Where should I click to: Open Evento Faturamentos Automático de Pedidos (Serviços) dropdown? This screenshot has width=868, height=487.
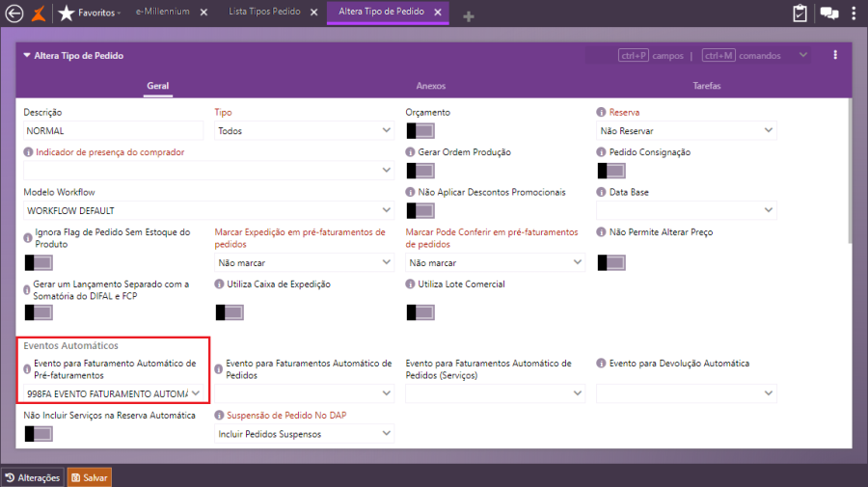(x=495, y=393)
